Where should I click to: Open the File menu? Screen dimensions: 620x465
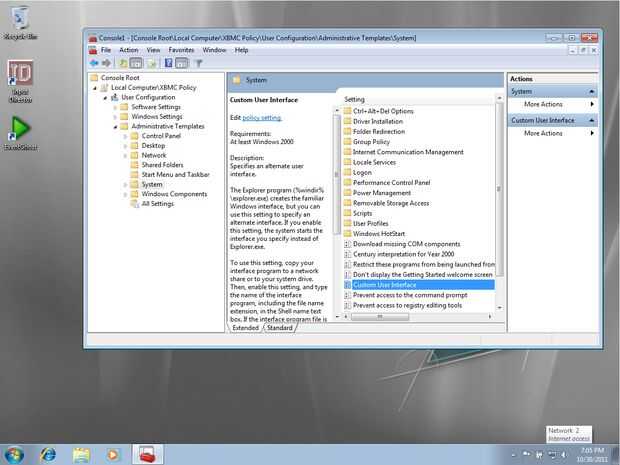pyautogui.click(x=106, y=50)
